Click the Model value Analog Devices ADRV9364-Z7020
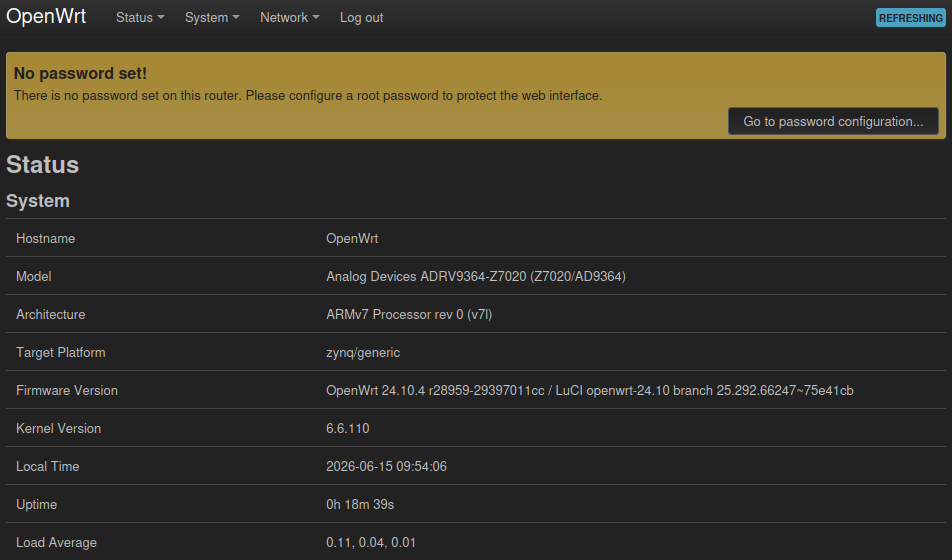952x560 pixels. [x=476, y=276]
